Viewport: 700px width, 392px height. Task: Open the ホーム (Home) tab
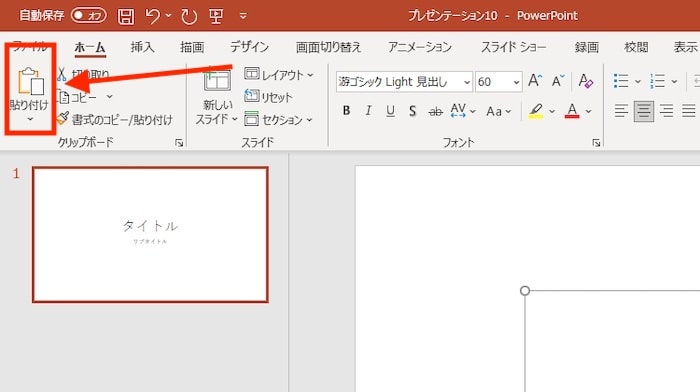pos(90,47)
